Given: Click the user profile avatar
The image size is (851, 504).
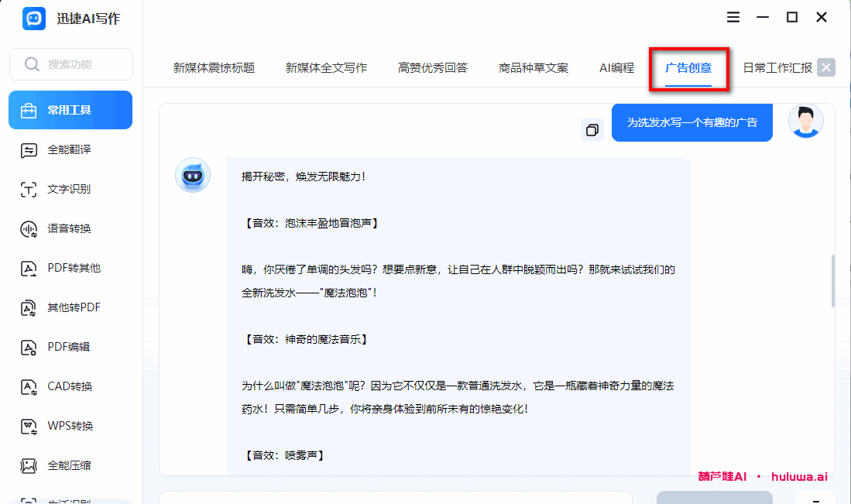Looking at the screenshot, I should (806, 121).
